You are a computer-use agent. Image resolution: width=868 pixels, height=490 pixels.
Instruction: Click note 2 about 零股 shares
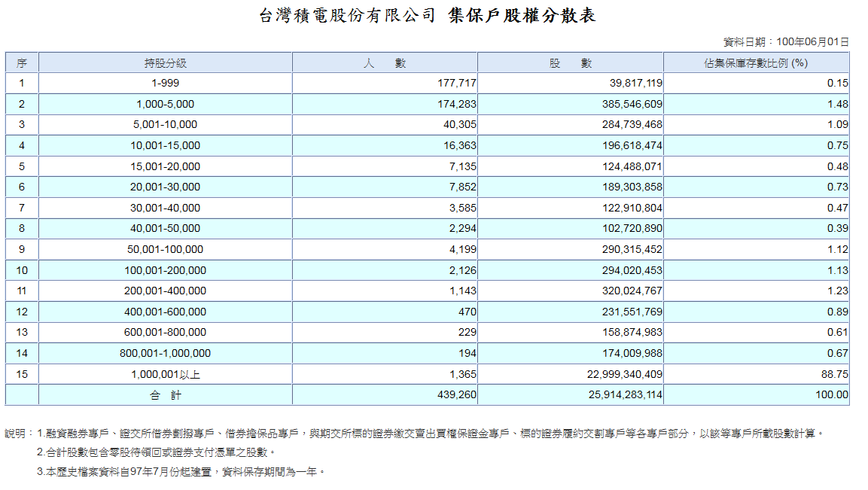point(156,453)
